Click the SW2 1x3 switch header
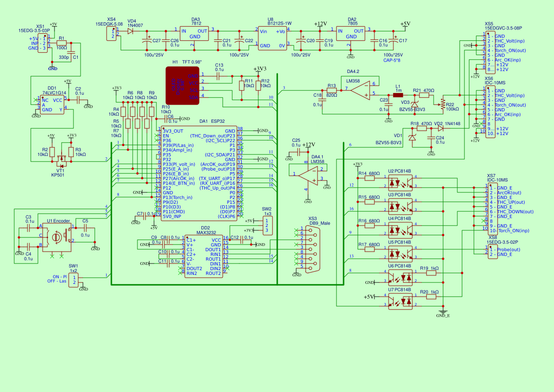554x392 pixels. [x=267, y=226]
